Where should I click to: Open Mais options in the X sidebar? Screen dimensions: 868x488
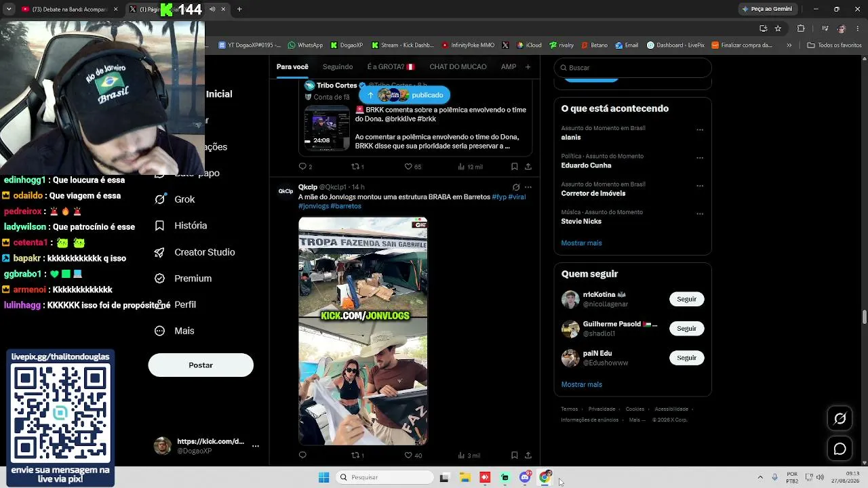coord(174,331)
